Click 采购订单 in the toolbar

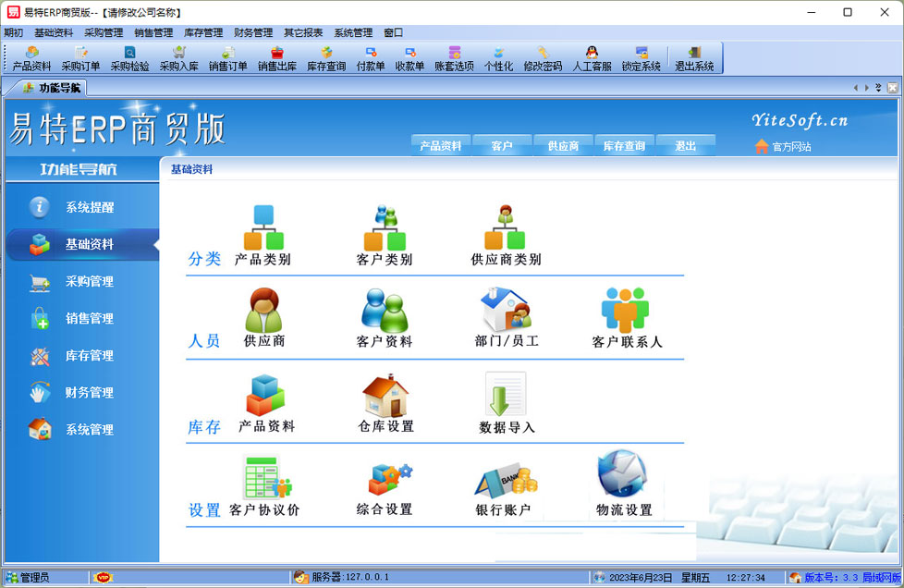click(x=80, y=59)
